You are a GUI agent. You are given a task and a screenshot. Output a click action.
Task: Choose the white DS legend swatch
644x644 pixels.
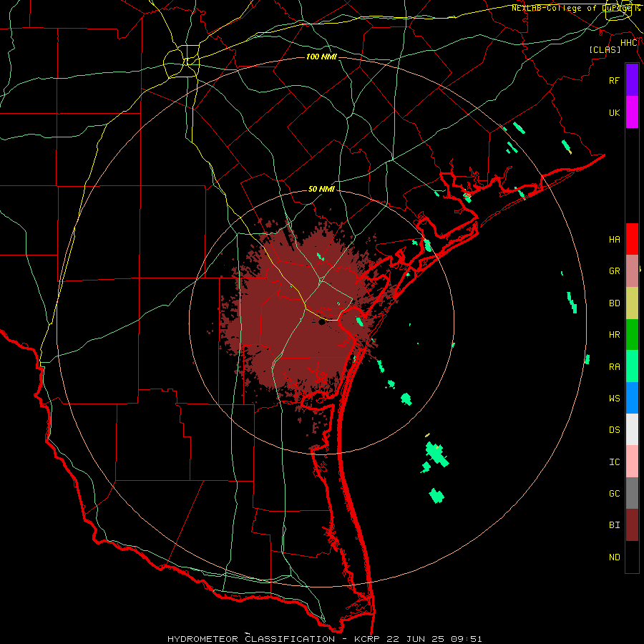click(632, 429)
